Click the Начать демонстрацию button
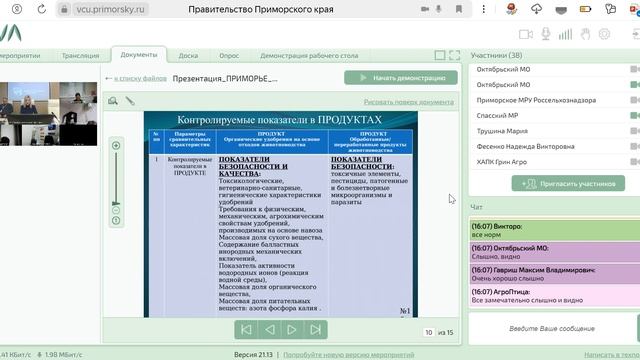 401,78
